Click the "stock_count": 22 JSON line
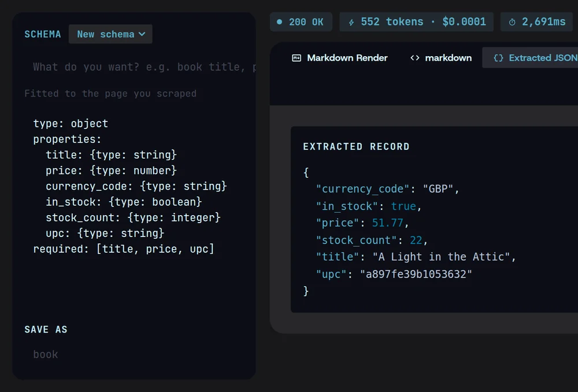 click(x=372, y=241)
